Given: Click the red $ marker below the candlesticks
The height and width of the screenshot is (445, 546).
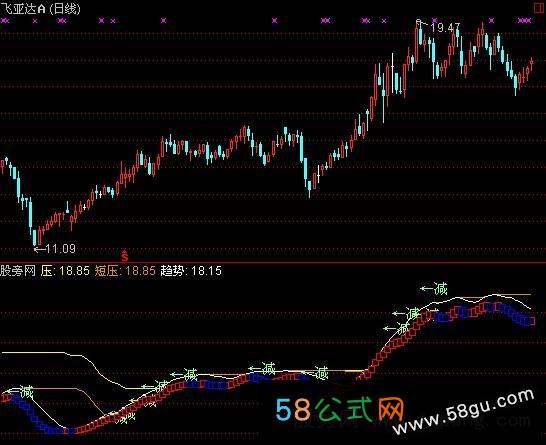Looking at the screenshot, I should coord(125,255).
